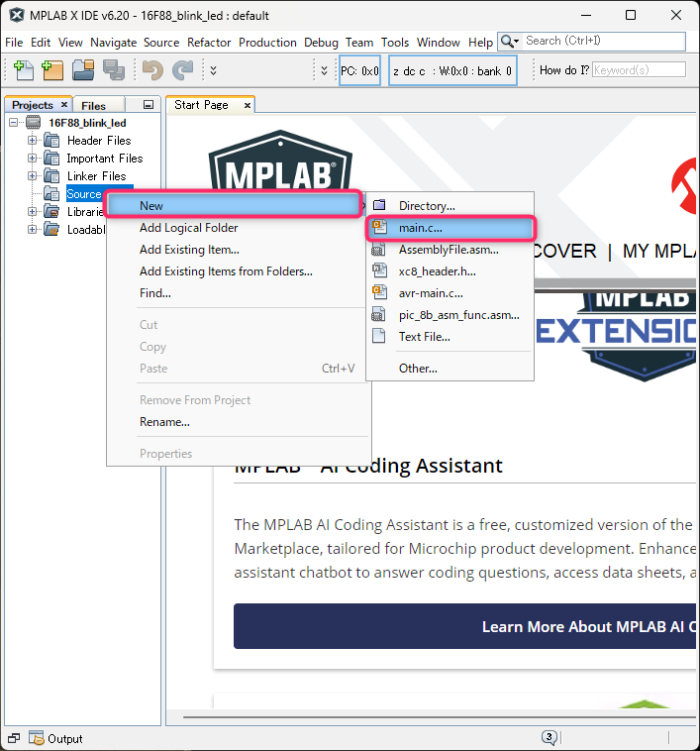700x751 pixels.
Task: Click Learn More About MPLAB AI button
Action: (464, 626)
